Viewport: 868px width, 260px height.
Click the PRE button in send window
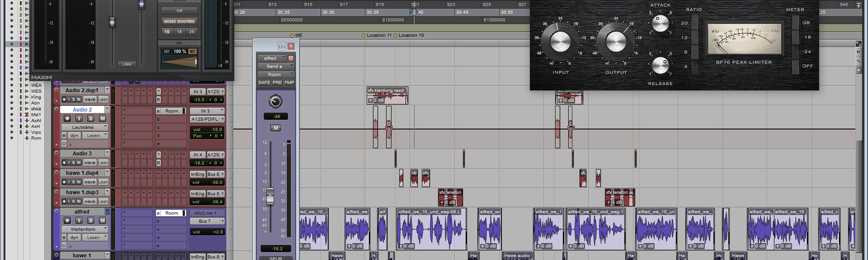pos(277,82)
